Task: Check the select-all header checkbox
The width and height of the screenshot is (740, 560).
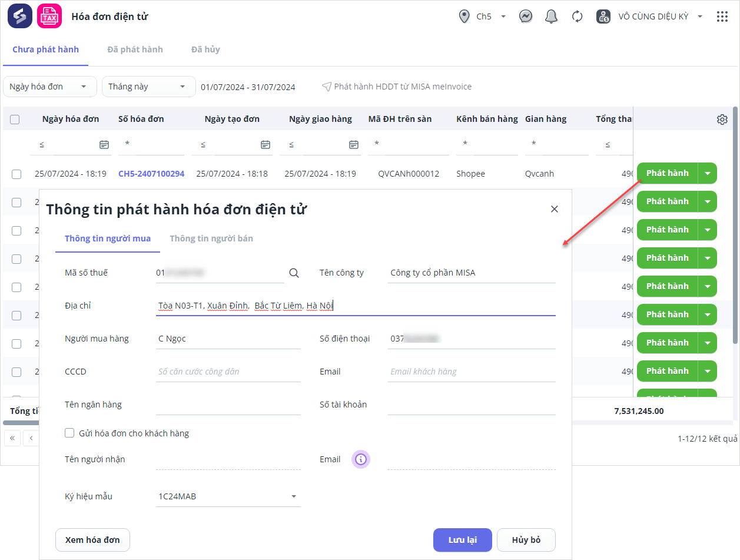Action: [15, 120]
